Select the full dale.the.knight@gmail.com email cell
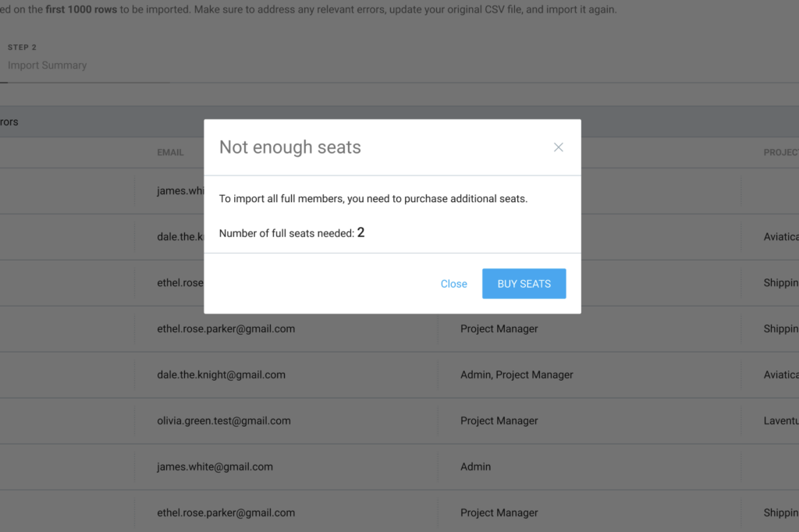Viewport: 799px width, 532px height. (221, 374)
